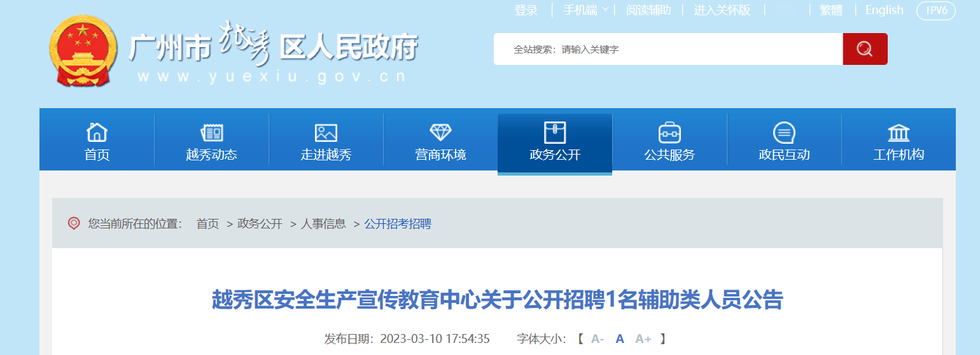Click the 您当前所在的位置 label
This screenshot has width=980, height=355.
(x=135, y=223)
